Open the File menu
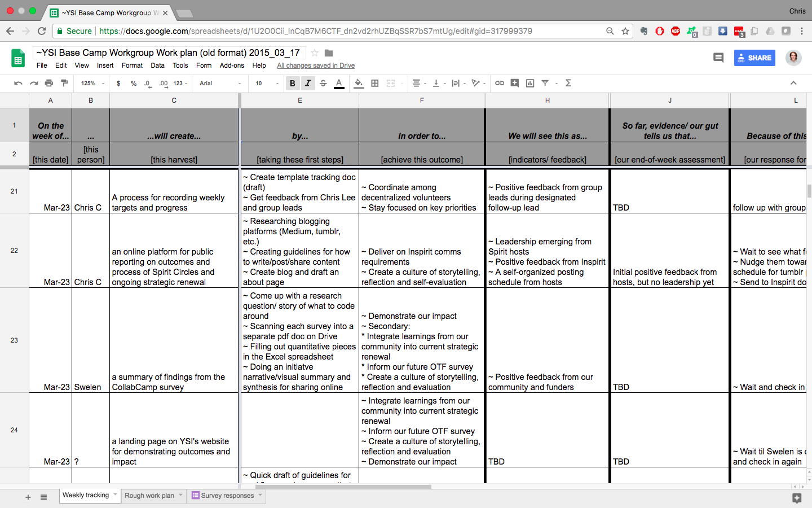Screen dimensions: 812x508 point(42,65)
